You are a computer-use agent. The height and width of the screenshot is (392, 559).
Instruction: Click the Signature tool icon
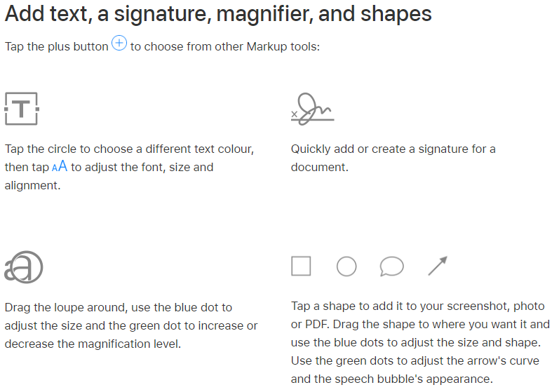312,109
